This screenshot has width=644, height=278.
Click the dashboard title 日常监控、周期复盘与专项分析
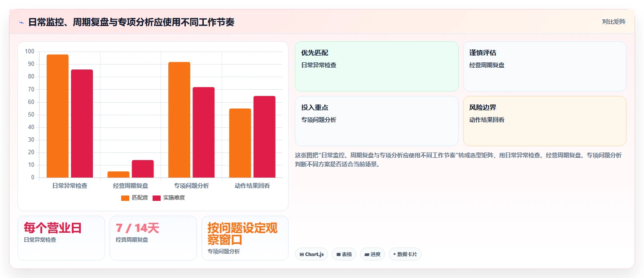pyautogui.click(x=131, y=22)
